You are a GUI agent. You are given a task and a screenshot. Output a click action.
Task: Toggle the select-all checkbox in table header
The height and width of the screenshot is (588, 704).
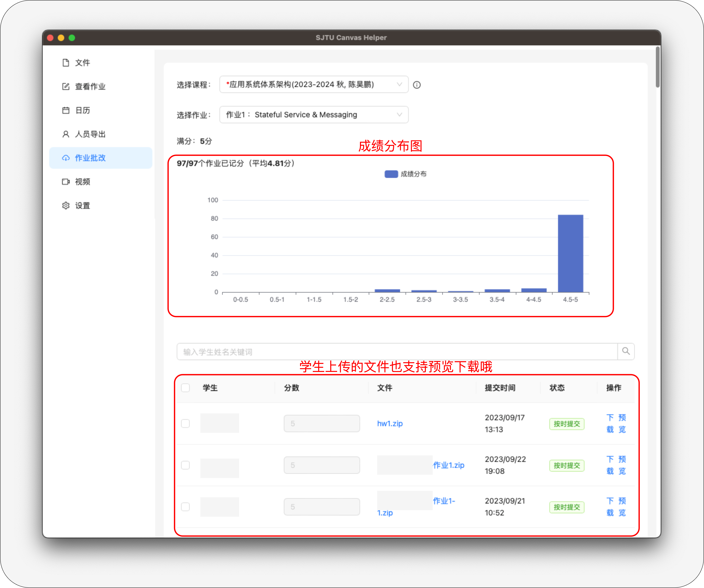pyautogui.click(x=185, y=388)
